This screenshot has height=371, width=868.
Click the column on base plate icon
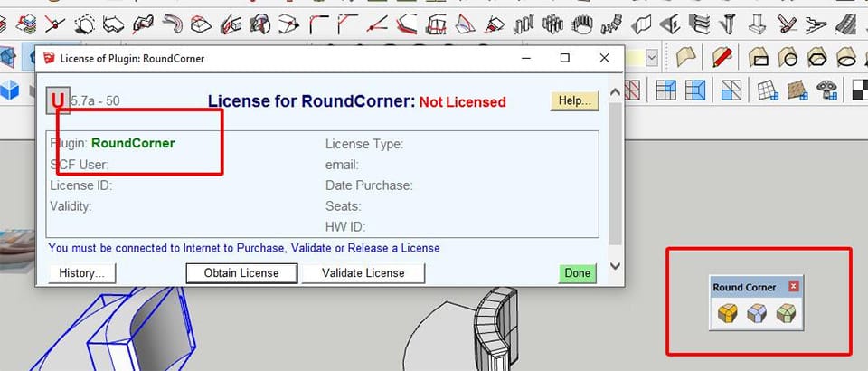(757, 24)
